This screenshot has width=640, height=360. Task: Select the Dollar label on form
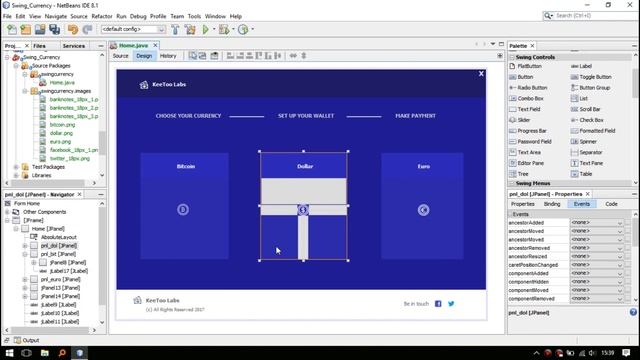[x=305, y=167]
